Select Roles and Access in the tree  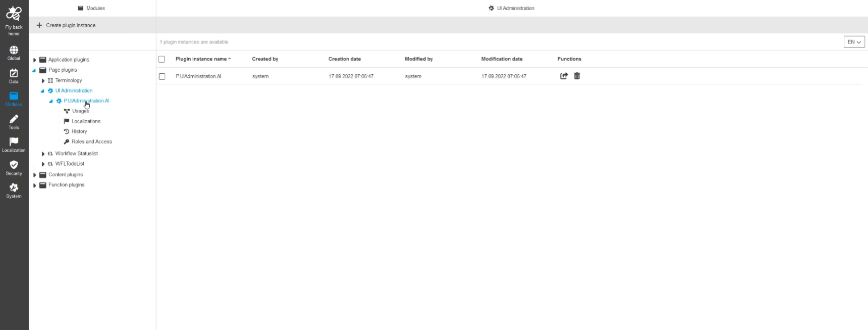coord(92,142)
